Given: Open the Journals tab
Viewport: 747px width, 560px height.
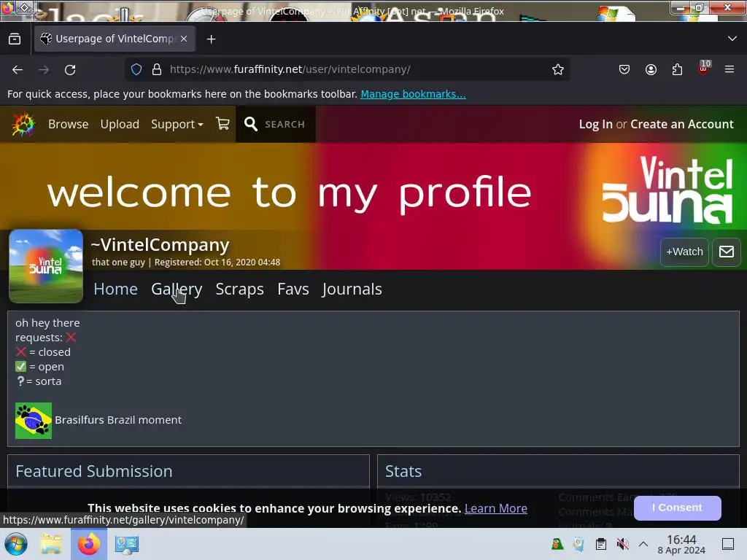Looking at the screenshot, I should 352,289.
